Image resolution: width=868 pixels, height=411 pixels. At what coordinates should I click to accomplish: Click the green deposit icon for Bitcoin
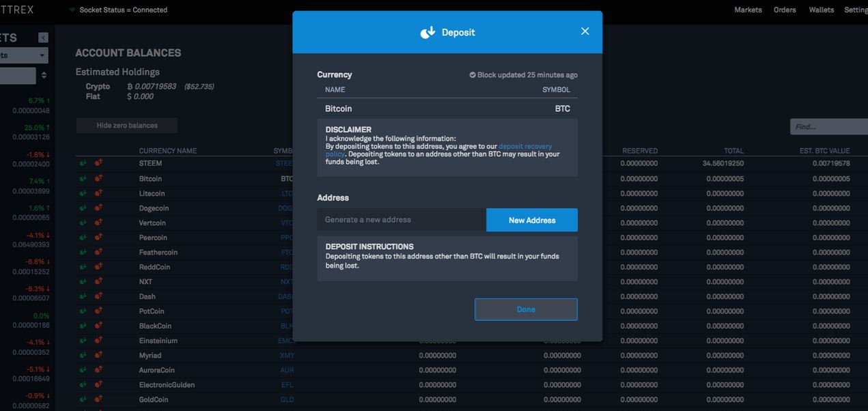(83, 178)
